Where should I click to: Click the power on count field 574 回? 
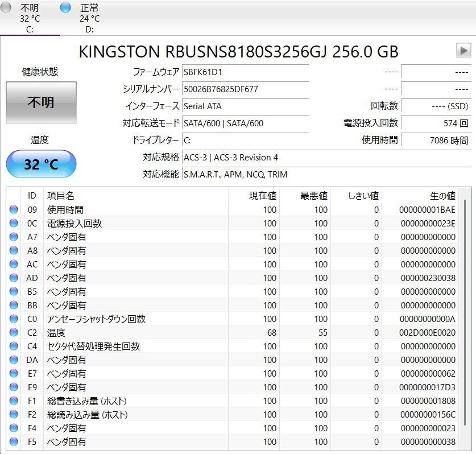coord(436,123)
